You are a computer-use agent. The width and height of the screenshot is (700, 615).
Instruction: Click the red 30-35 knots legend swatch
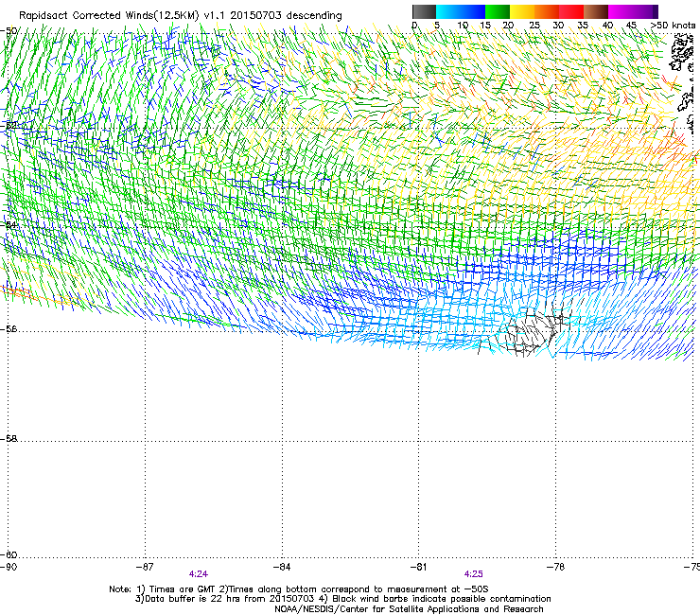click(x=571, y=11)
